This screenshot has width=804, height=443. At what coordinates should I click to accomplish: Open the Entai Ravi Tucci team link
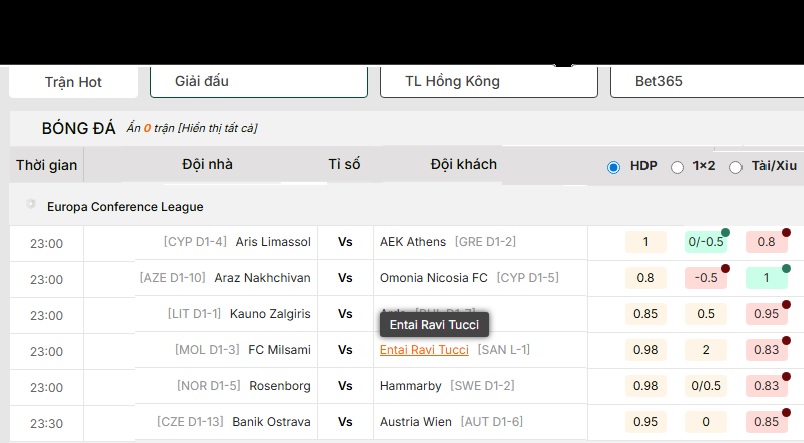pos(424,350)
